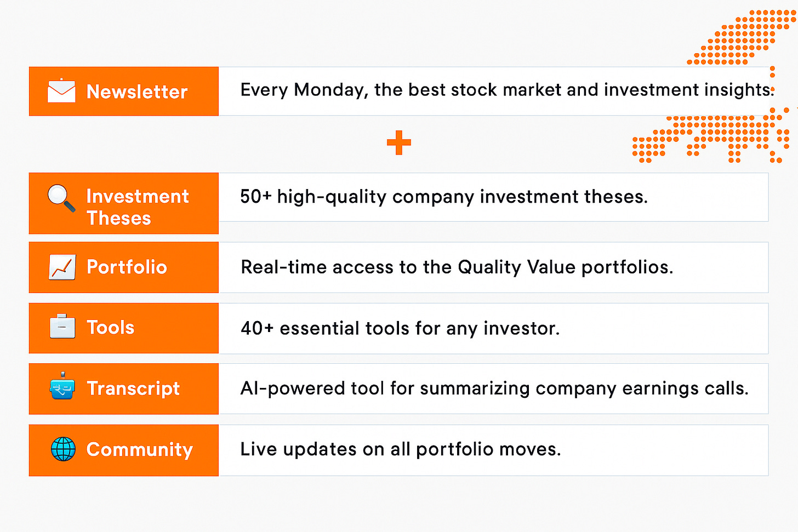Select the Community label
Image resolution: width=798 pixels, height=532 pixels.
[x=140, y=450]
